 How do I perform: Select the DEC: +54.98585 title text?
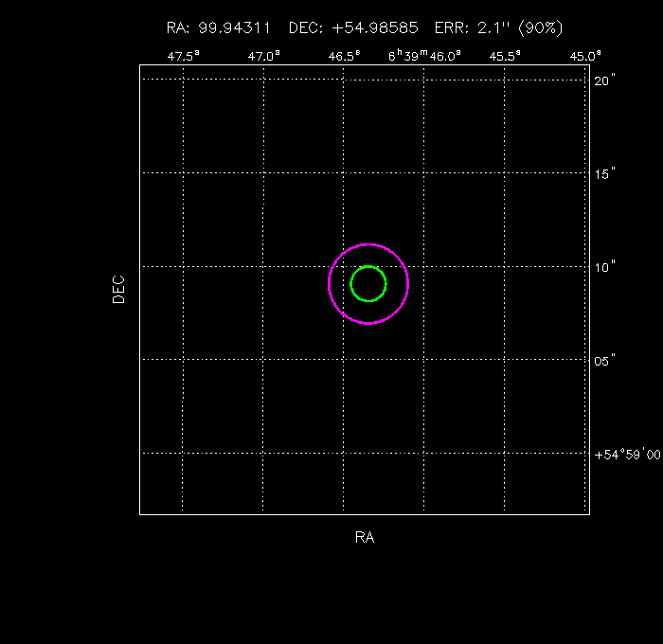[x=353, y=27]
